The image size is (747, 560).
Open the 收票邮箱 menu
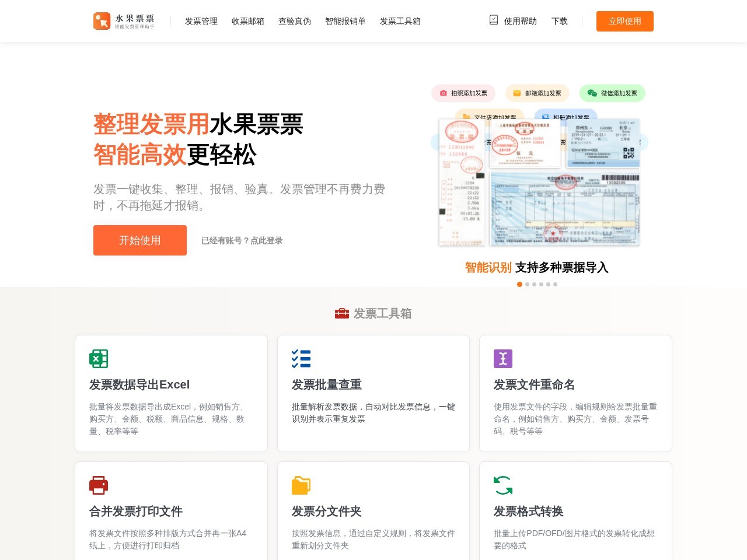click(x=248, y=21)
